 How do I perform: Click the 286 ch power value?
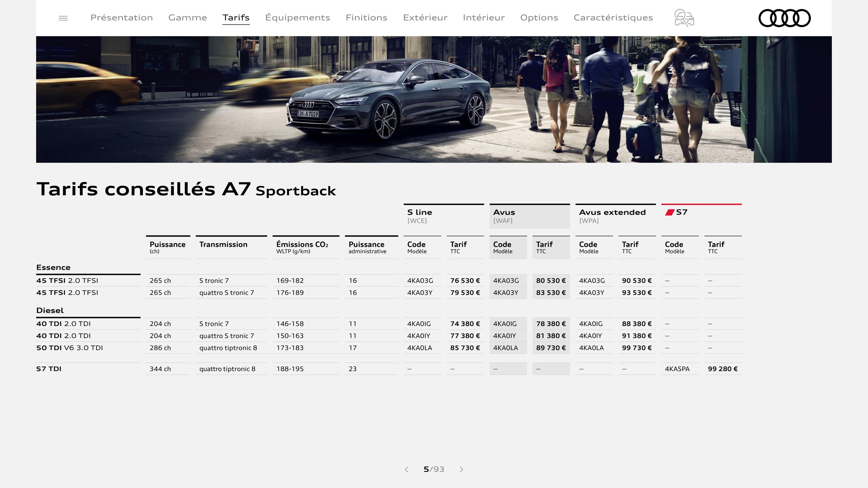[160, 348]
